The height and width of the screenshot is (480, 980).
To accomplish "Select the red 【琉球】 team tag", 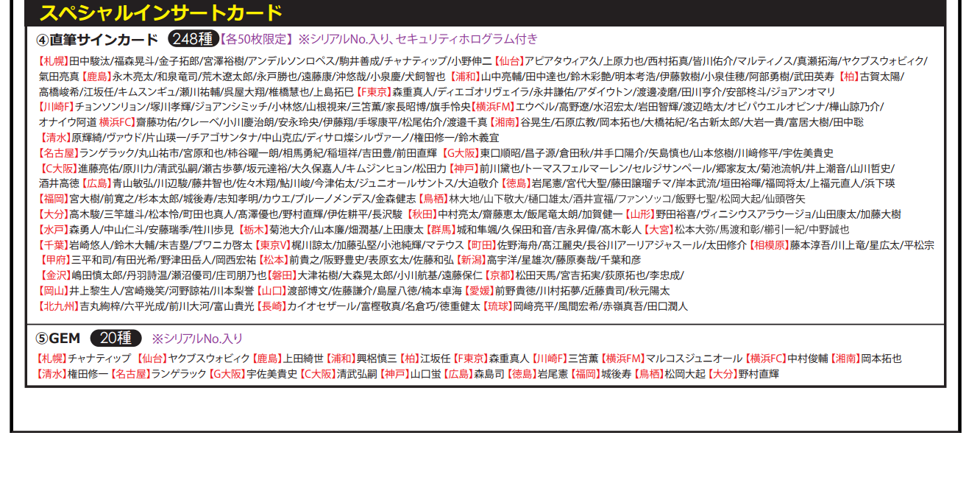I will click(497, 306).
